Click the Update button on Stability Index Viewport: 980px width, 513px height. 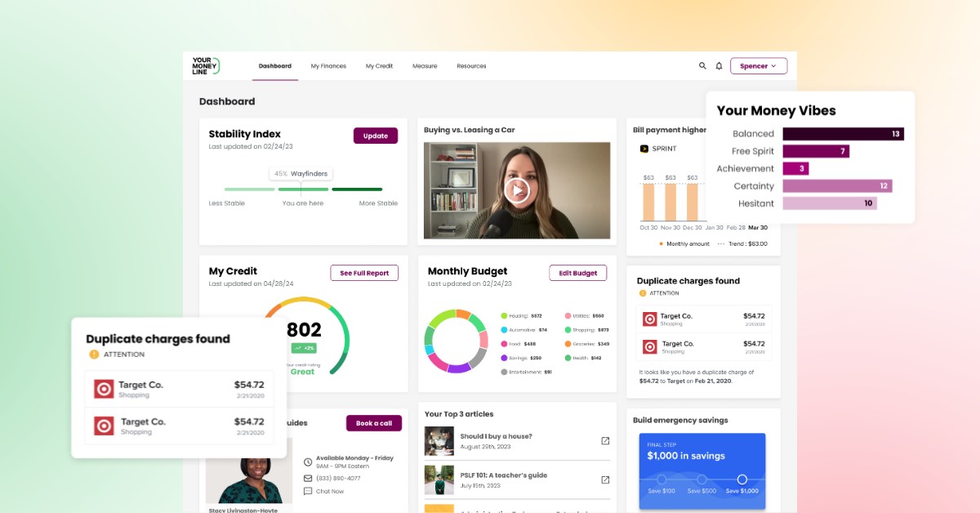[x=375, y=135]
